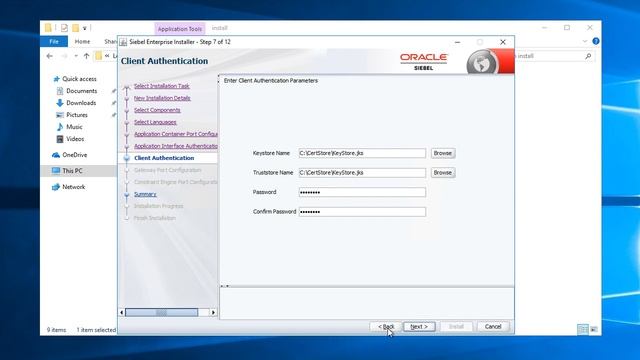Open the Home tab in File Explorer

[x=82, y=42]
